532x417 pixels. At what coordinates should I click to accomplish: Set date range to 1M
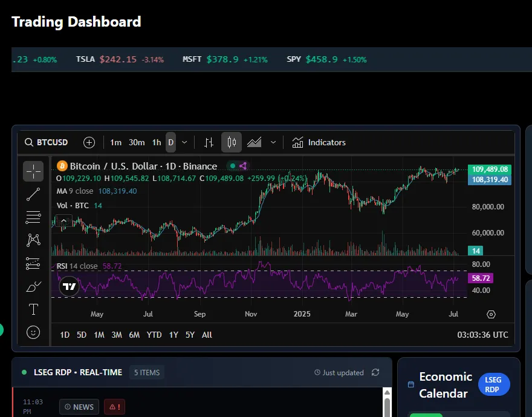tap(99, 335)
